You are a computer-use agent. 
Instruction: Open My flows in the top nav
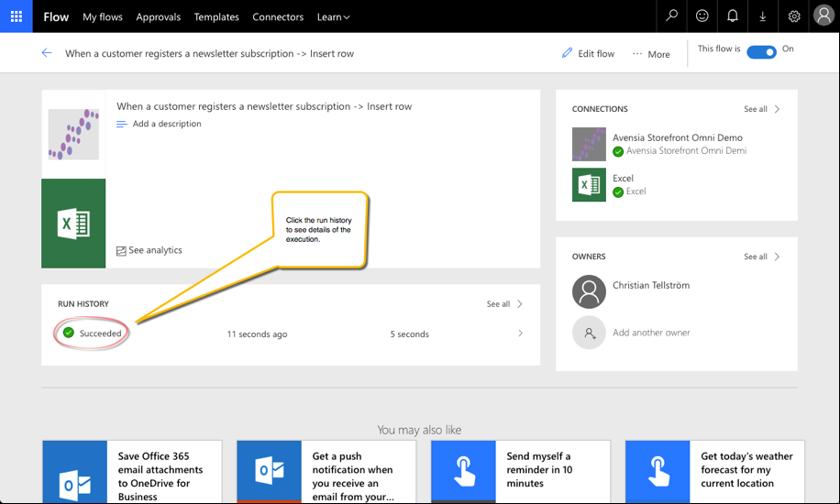click(x=103, y=17)
